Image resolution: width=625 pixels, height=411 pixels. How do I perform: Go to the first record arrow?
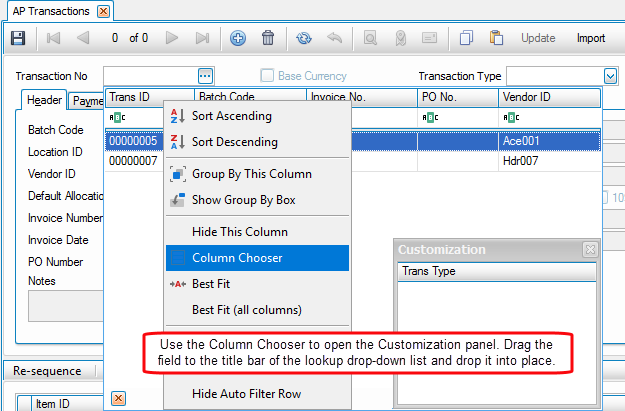coord(53,39)
